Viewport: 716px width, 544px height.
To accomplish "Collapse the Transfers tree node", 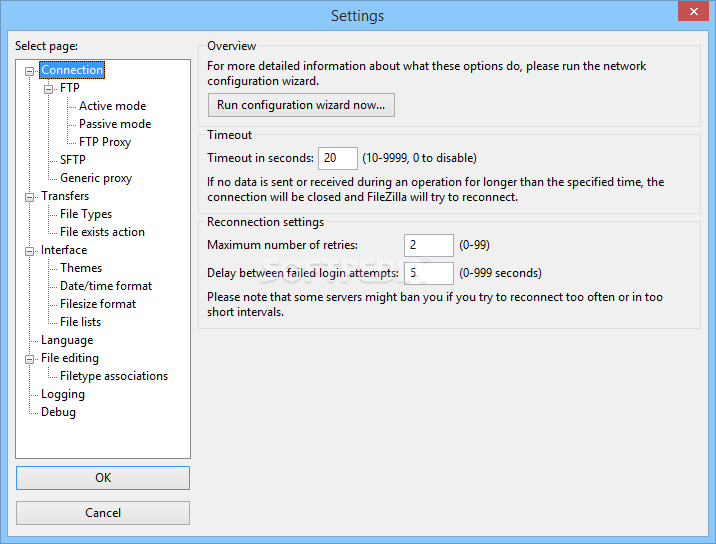I will (29, 197).
